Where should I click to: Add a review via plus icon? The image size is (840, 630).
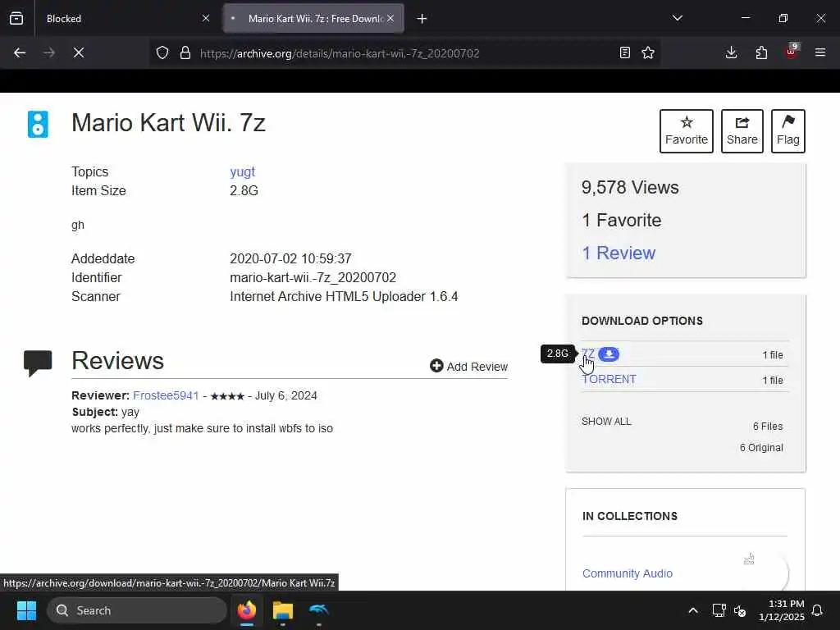coord(436,366)
